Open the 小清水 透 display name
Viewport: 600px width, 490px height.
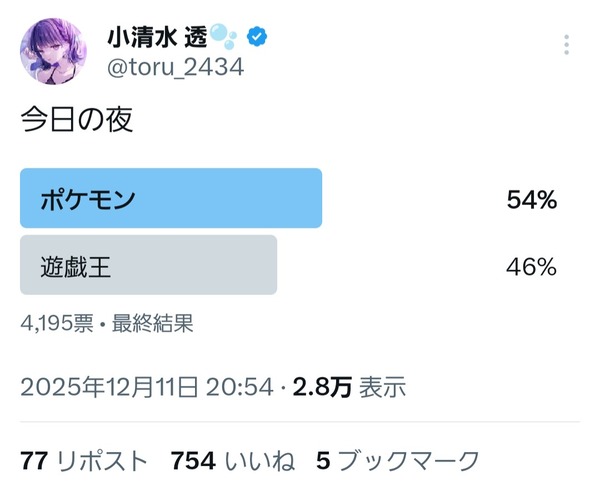click(154, 38)
